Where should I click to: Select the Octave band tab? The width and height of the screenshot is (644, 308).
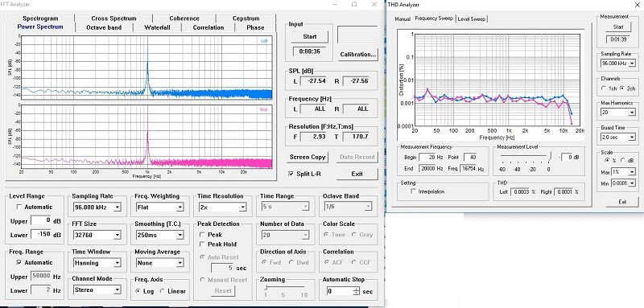[x=104, y=27]
